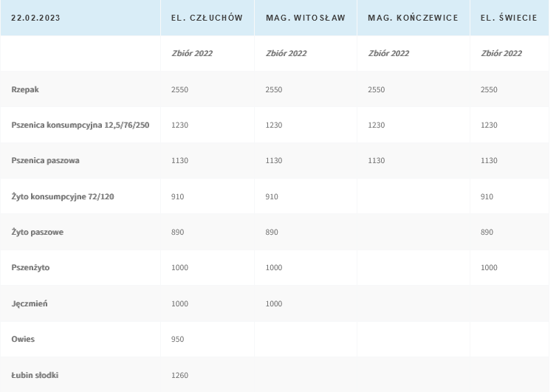Click Jęczmień price in MAG. WITOSŁAW column
The image size is (559, 392).
[273, 303]
